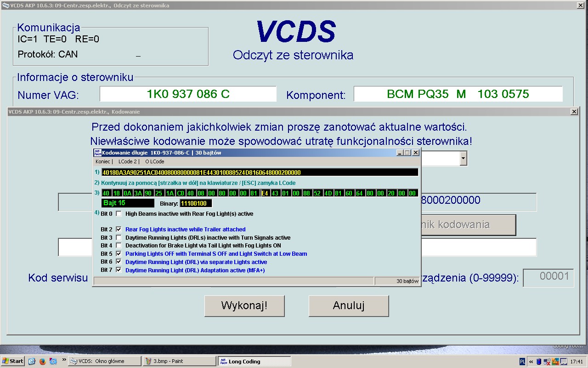Select byte cell 43
Screen dimensions: 588x368
[x=276, y=193]
